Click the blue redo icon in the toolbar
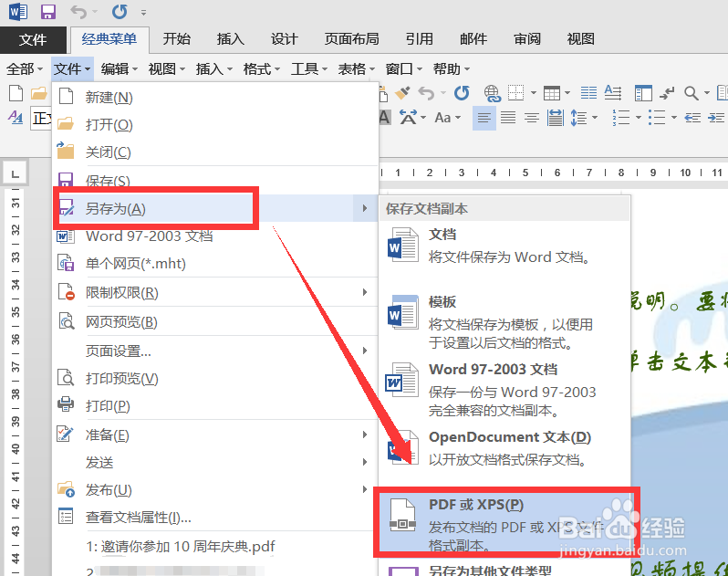 [462, 93]
